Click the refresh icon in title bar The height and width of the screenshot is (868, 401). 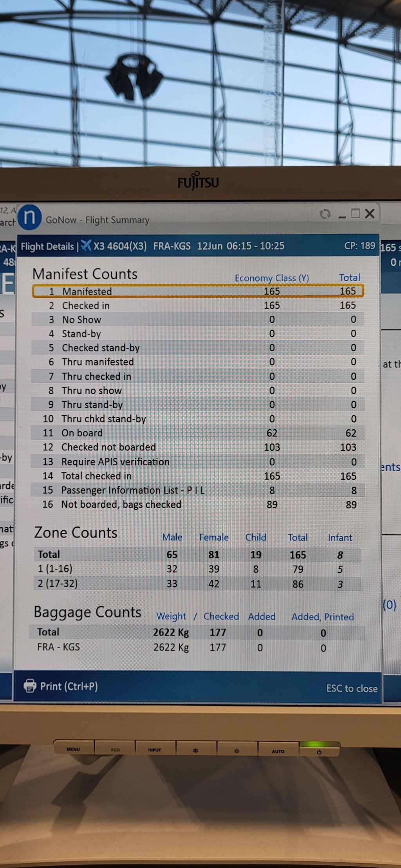(325, 214)
